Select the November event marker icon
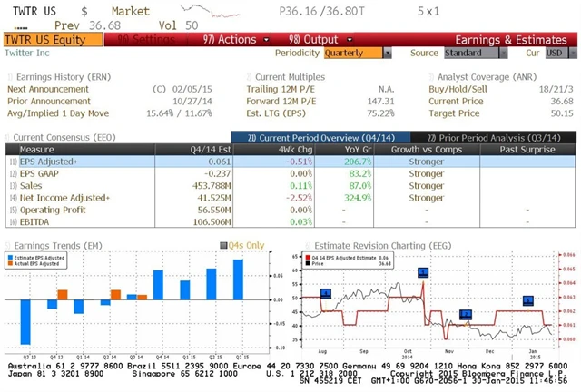Image resolution: width=581 pixels, height=392 pixels. pos(466,314)
